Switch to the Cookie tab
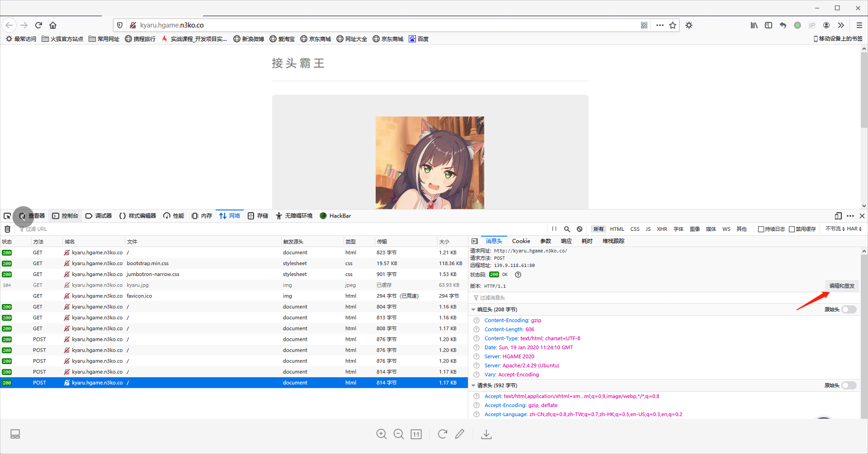Viewport: 868px width, 454px height. pos(521,241)
